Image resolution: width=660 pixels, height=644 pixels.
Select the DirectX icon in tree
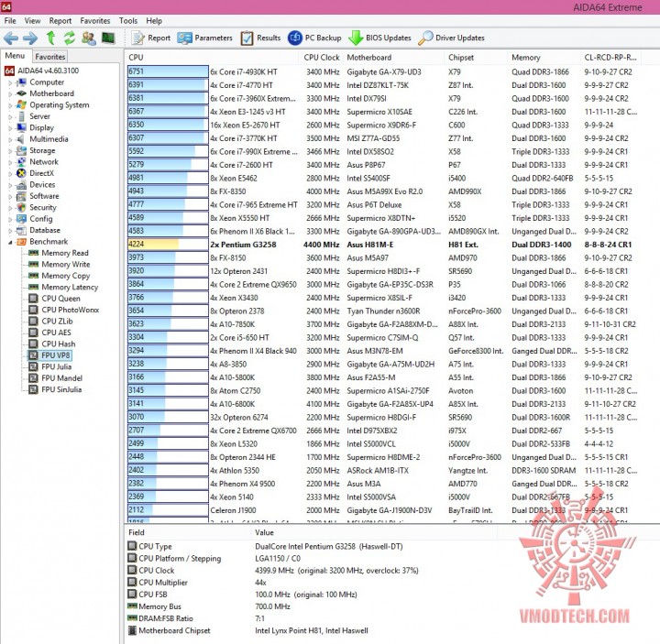pyautogui.click(x=21, y=173)
